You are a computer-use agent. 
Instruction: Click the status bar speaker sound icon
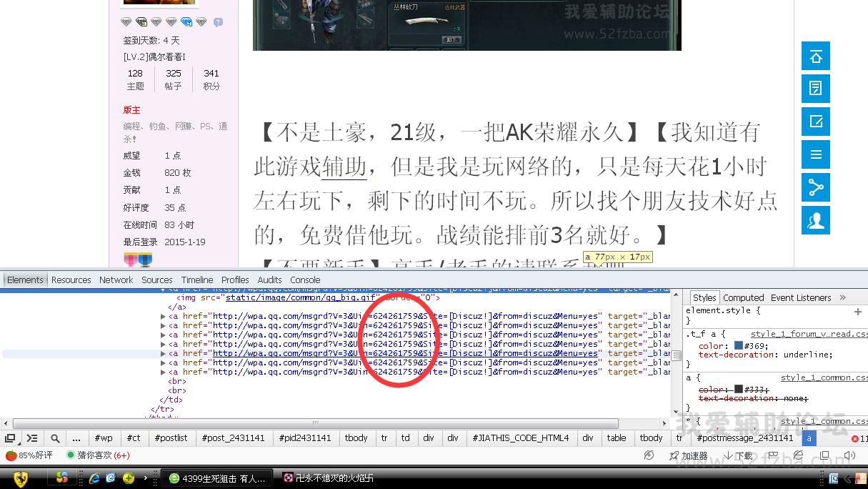pyautogui.click(x=849, y=455)
